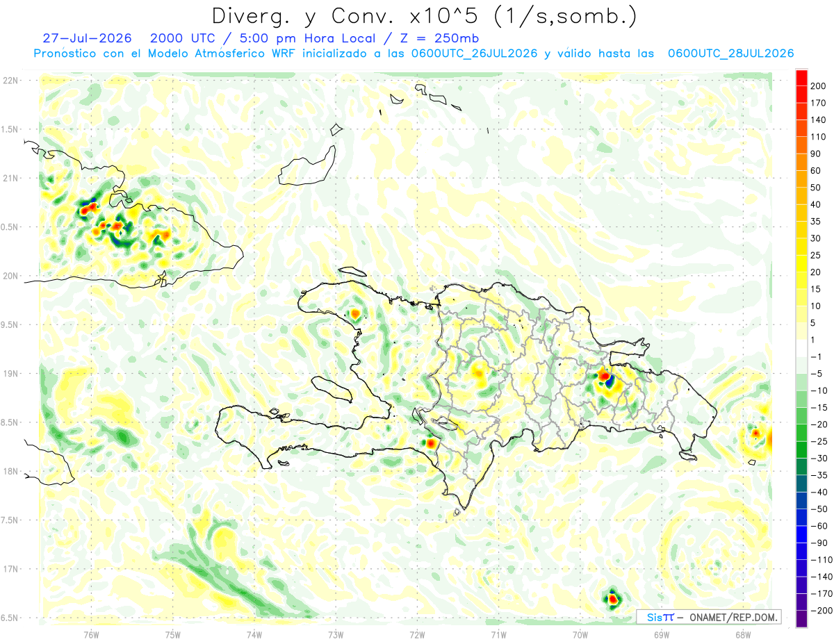Click the '19N' latitude label

10,374
